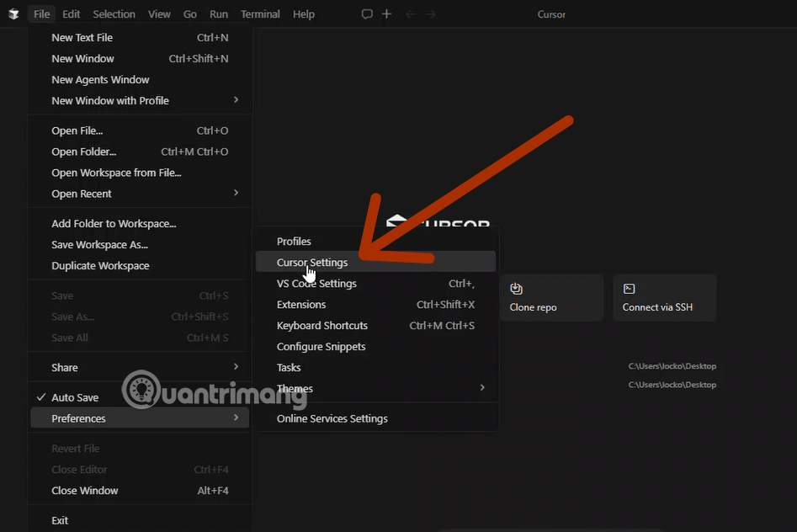Click the forward navigation arrow

pyautogui.click(x=431, y=13)
